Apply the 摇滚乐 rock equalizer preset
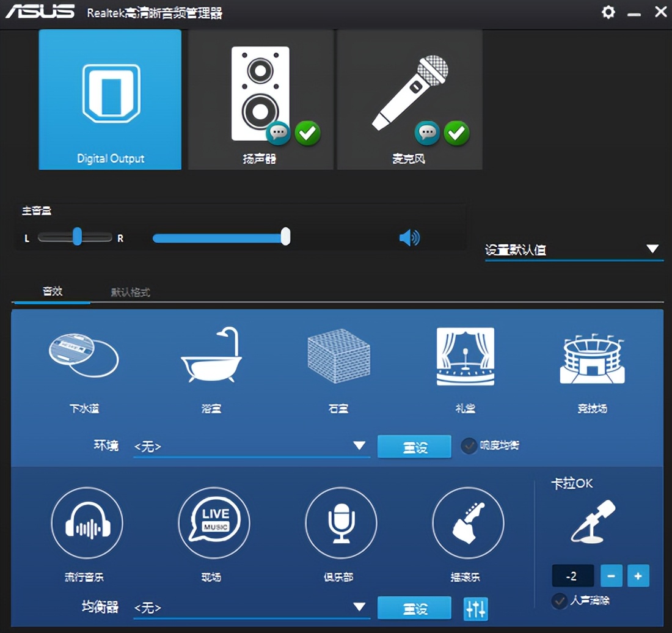 click(x=468, y=524)
